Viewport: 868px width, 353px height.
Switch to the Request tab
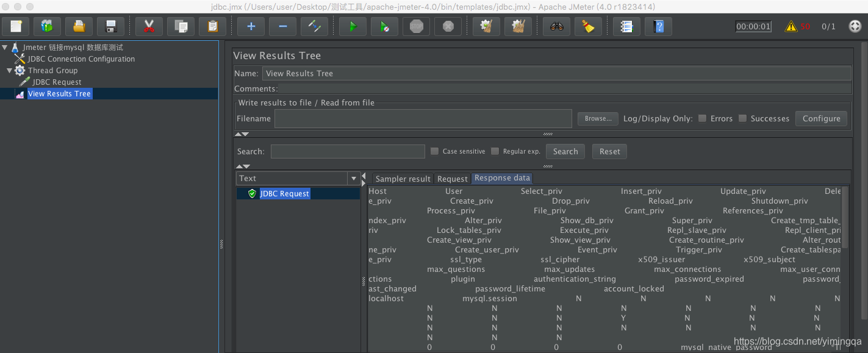click(452, 179)
